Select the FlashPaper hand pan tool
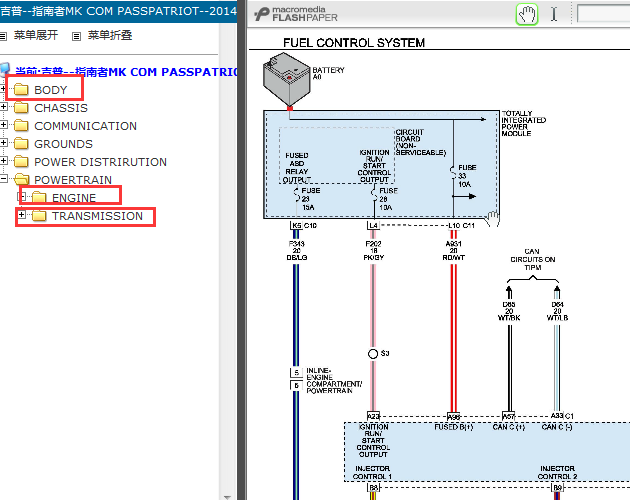This screenshot has width=630, height=500. tap(527, 14)
